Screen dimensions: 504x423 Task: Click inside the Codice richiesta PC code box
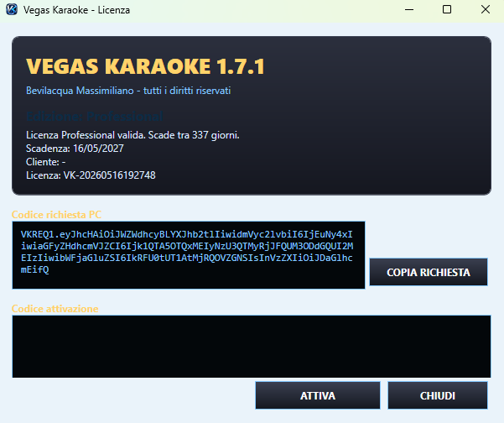coord(189,255)
